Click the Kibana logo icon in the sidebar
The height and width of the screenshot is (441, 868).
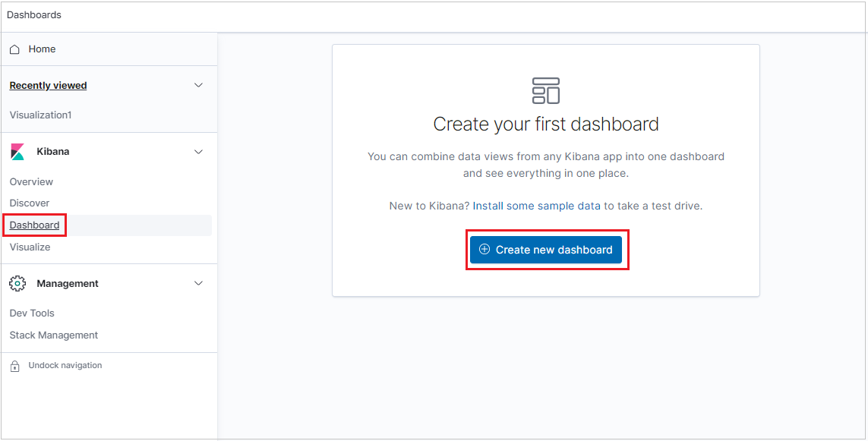[x=18, y=151]
